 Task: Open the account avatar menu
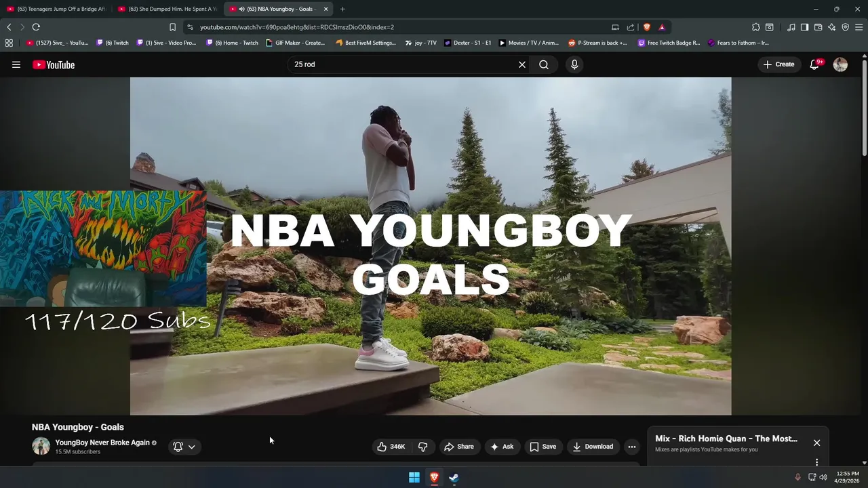tap(840, 64)
